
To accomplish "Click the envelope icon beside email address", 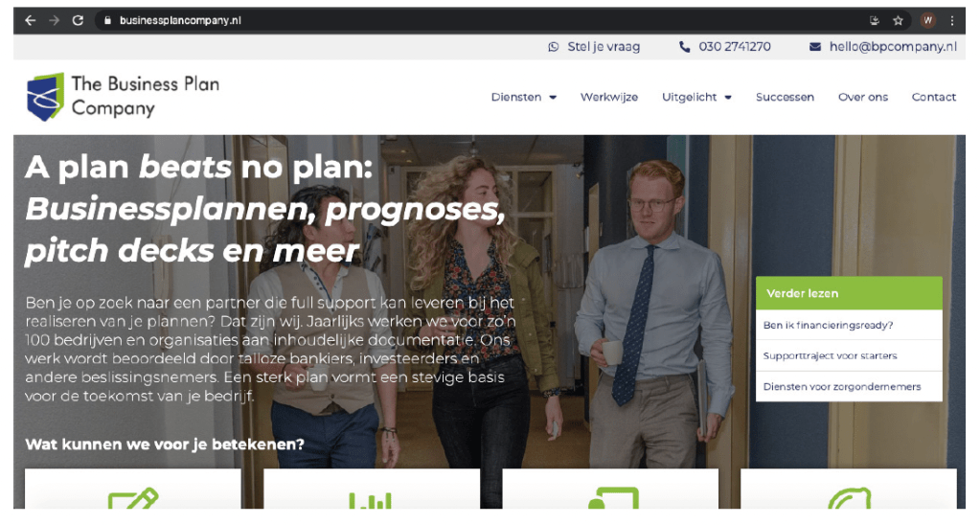I will coord(815,47).
